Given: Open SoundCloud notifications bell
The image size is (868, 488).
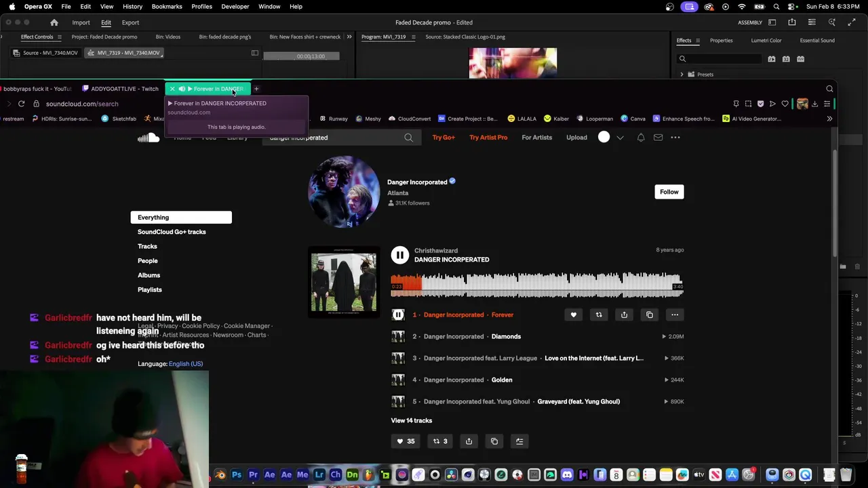Looking at the screenshot, I should (x=641, y=138).
